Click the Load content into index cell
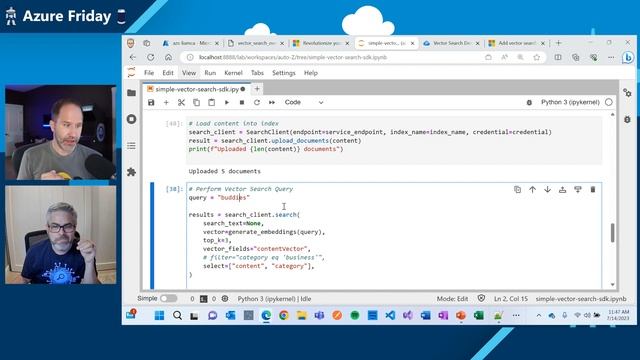640x360 pixels. [x=394, y=140]
